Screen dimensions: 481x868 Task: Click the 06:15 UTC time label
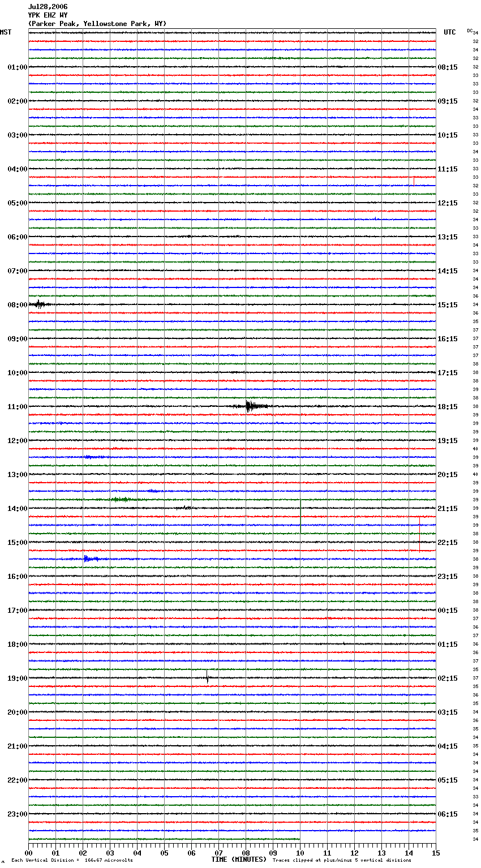(448, 814)
